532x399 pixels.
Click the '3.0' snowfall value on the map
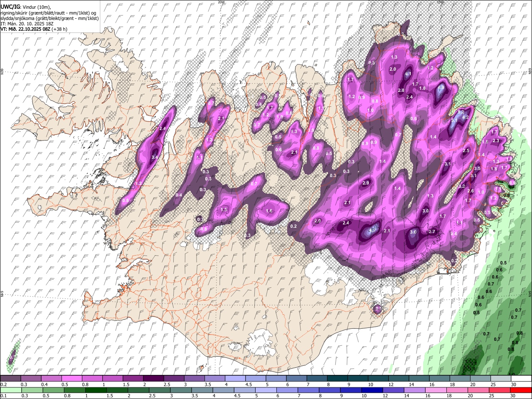point(426,211)
